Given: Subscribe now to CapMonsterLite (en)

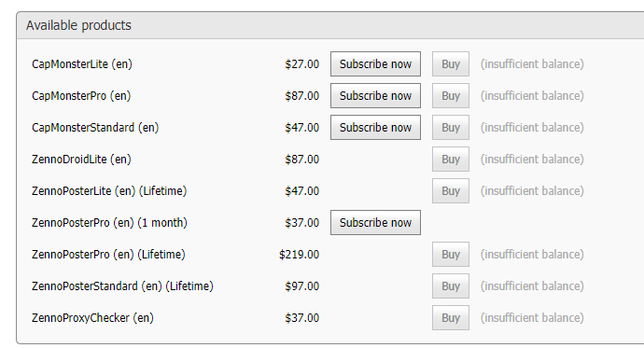Looking at the screenshot, I should [x=375, y=64].
